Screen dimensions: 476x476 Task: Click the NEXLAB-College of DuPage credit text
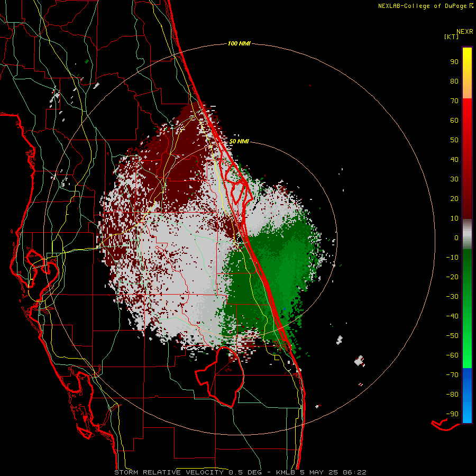(422, 6)
